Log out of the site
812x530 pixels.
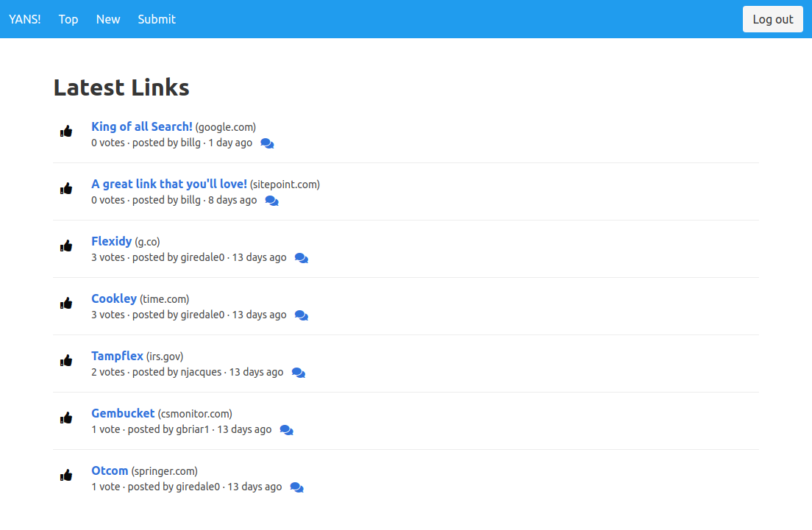(x=772, y=19)
